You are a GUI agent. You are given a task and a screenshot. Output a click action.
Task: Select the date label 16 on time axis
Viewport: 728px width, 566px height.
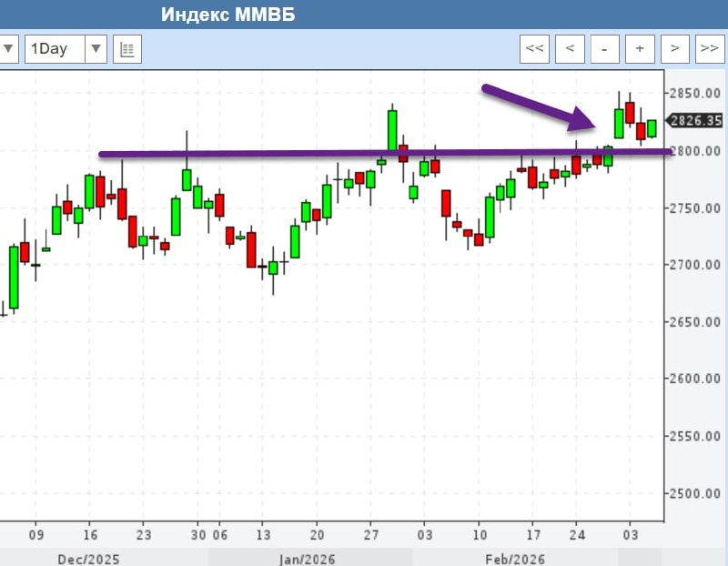[x=90, y=535]
